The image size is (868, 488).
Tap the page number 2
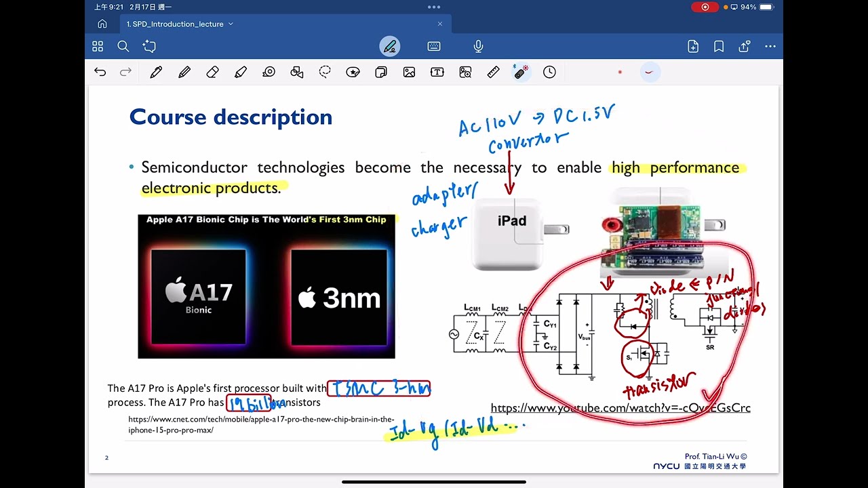point(106,457)
